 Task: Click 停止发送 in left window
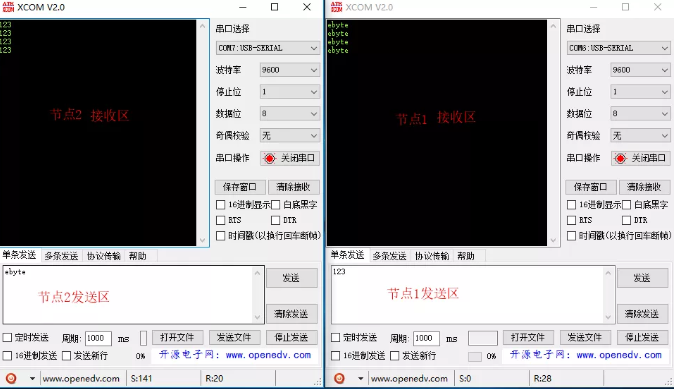[x=291, y=337]
